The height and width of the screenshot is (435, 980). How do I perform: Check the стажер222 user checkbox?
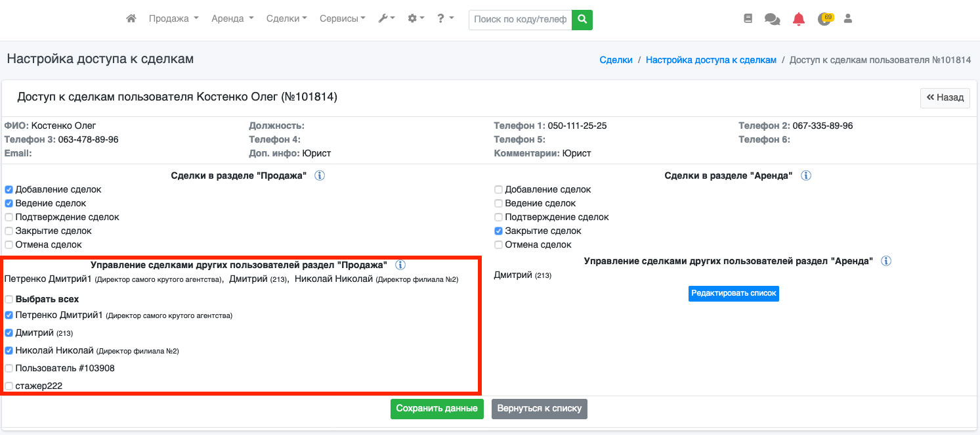pyautogui.click(x=9, y=386)
